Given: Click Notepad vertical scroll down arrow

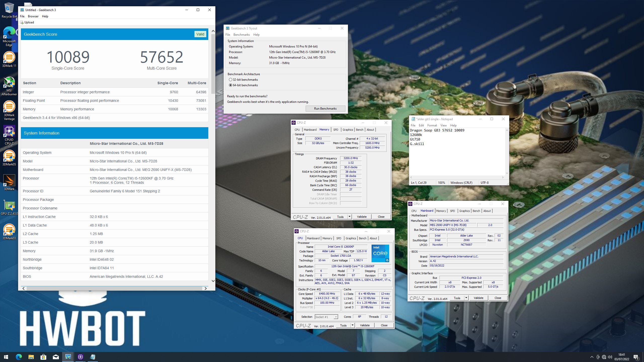Looking at the screenshot, I should coord(507,173).
